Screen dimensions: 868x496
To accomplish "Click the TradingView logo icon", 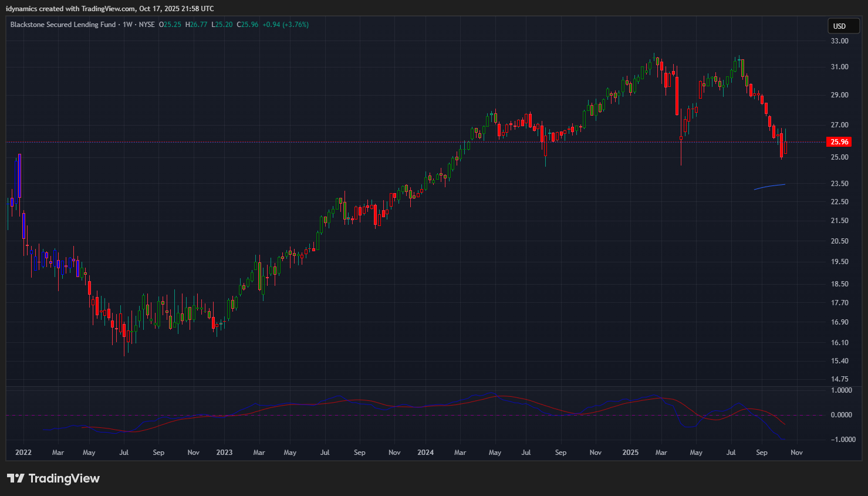I will 16,478.
